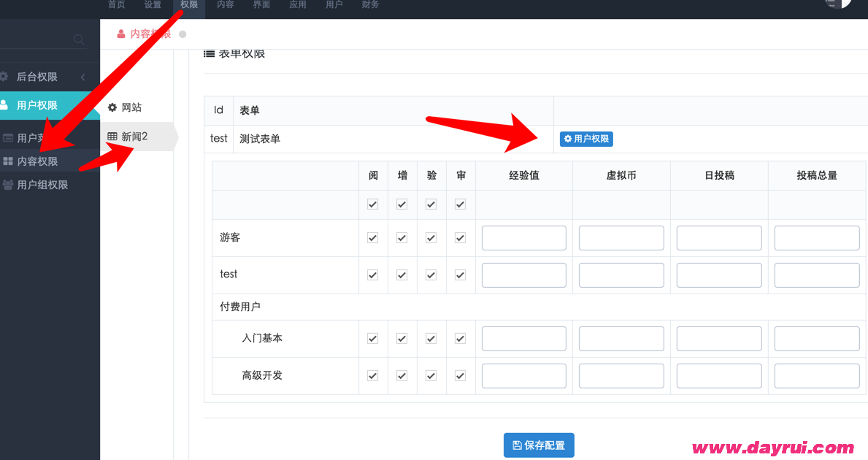Click the blue 用户权限 button for 测试表单

pos(586,139)
